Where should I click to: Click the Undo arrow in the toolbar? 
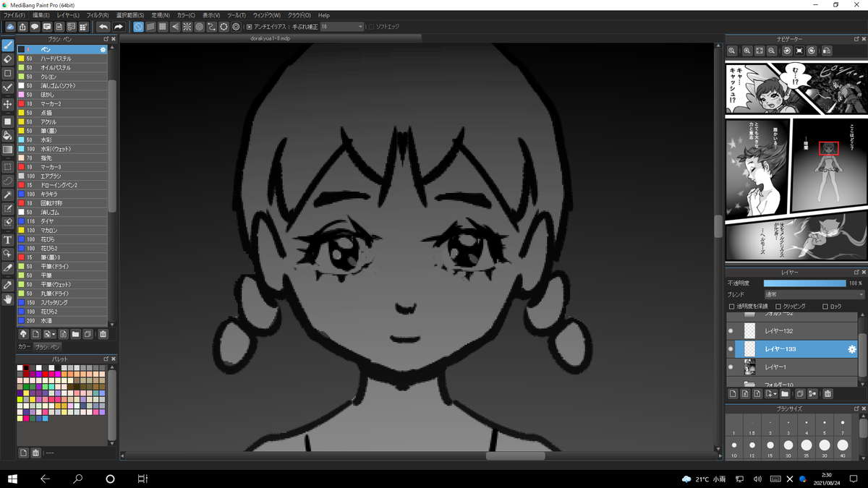coord(103,27)
